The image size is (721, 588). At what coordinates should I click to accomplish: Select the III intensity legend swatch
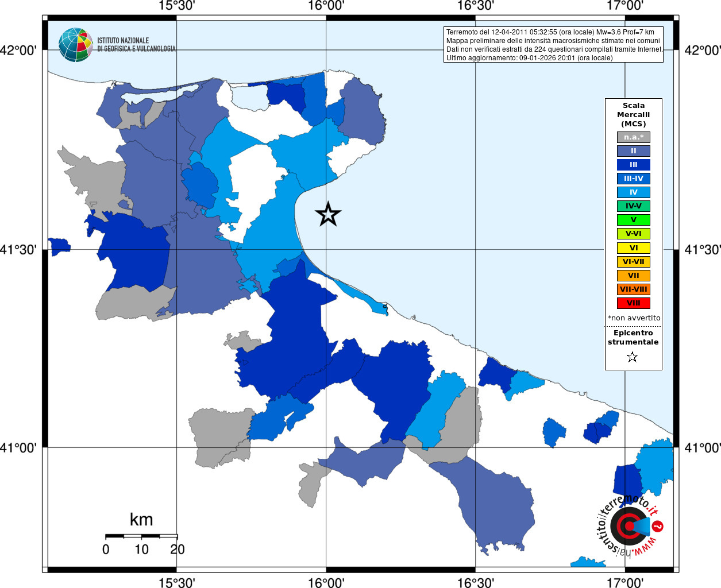[634, 165]
